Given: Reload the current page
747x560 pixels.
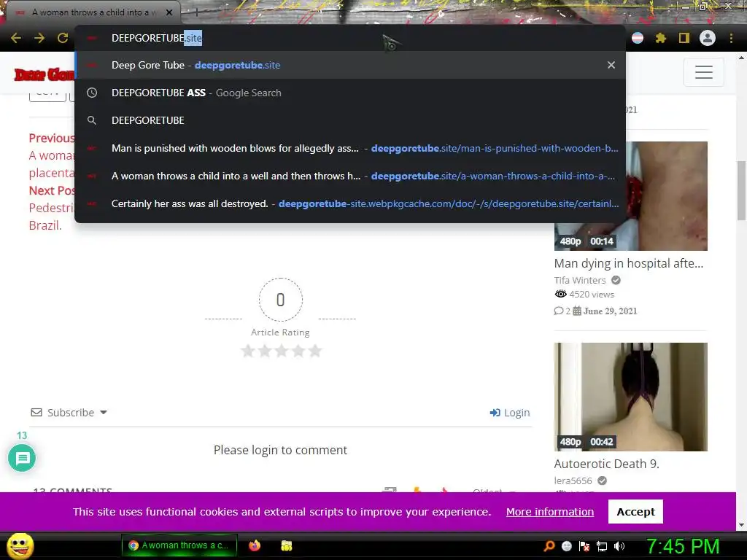Looking at the screenshot, I should point(63,38).
